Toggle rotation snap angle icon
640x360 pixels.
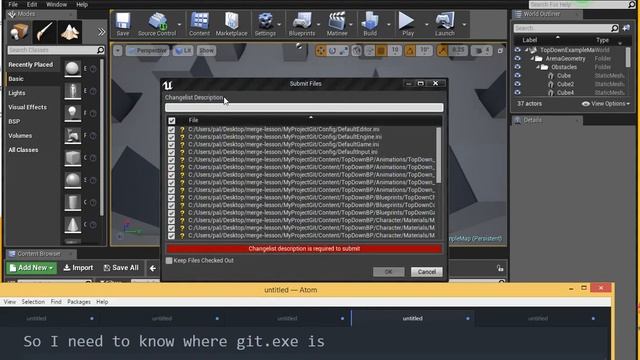click(x=410, y=51)
